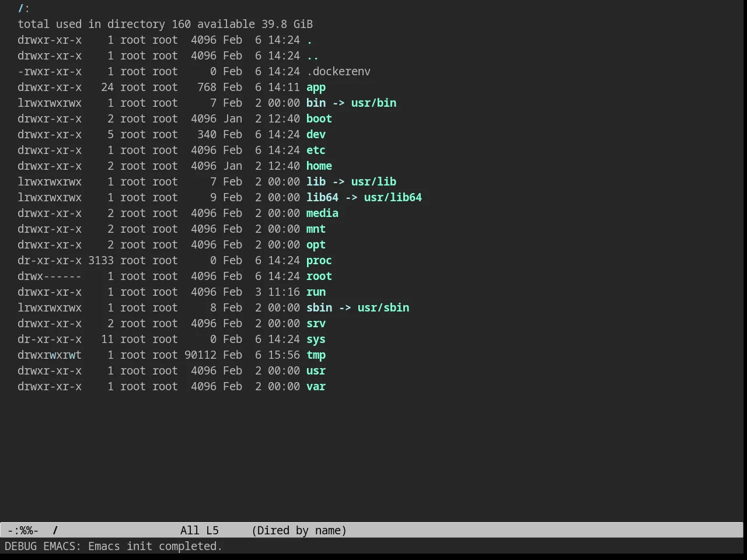Viewport: 747px width, 560px height.
Task: Click the lib symlink name
Action: 316,182
